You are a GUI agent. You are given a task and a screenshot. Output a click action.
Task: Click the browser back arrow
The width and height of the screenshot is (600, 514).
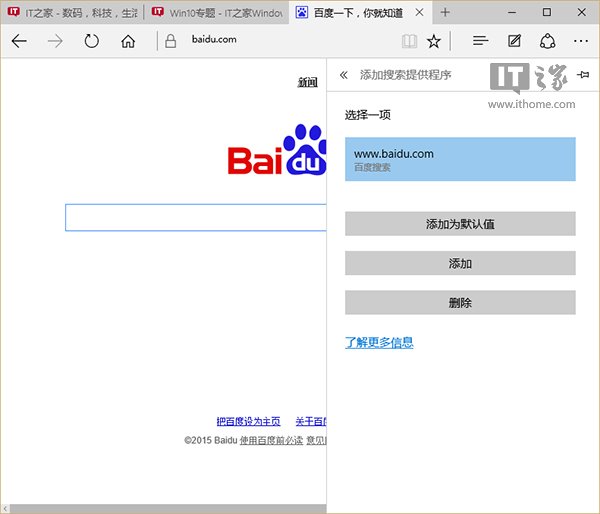19,41
